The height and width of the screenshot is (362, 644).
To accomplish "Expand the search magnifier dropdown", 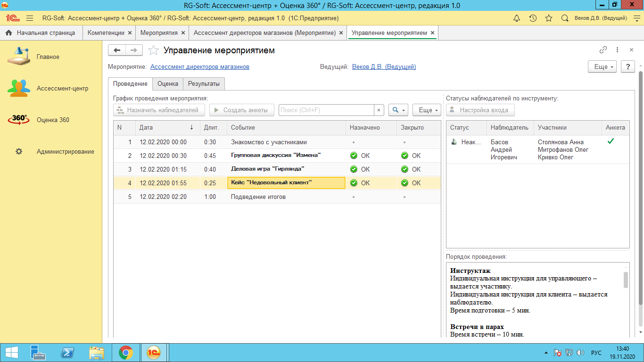I will (x=398, y=110).
